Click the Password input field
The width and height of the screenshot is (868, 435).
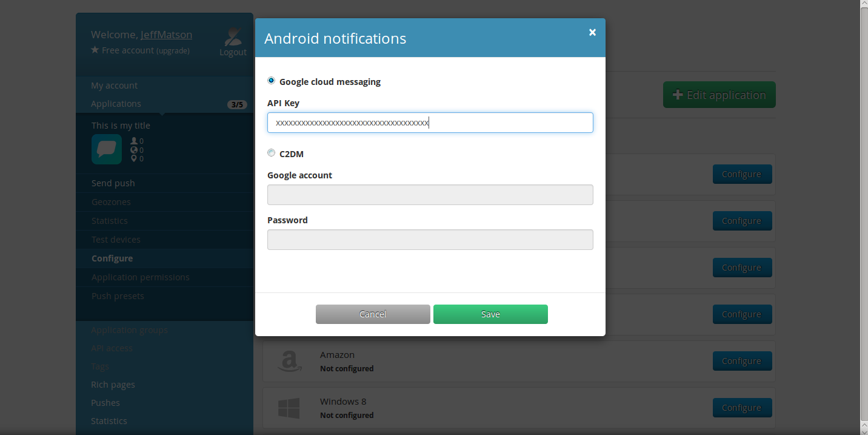pyautogui.click(x=430, y=240)
